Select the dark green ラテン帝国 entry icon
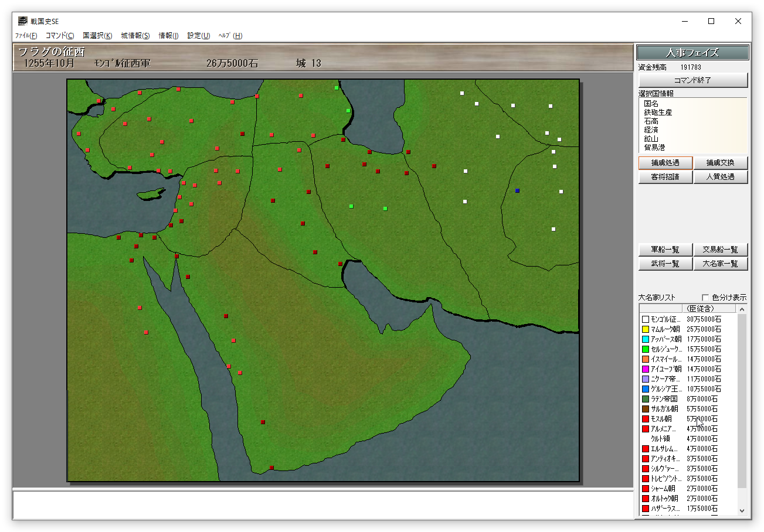The height and width of the screenshot is (532, 764). 646,399
